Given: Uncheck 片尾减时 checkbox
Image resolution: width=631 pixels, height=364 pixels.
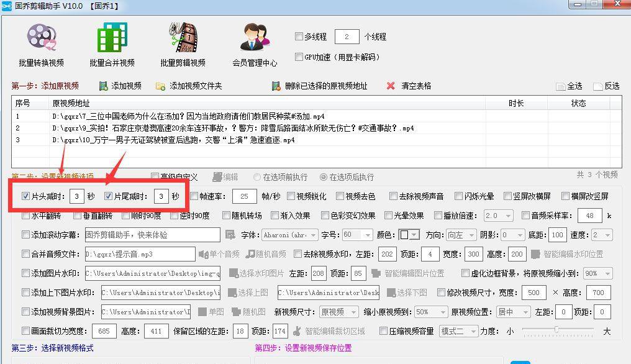Looking at the screenshot, I should [x=108, y=196].
